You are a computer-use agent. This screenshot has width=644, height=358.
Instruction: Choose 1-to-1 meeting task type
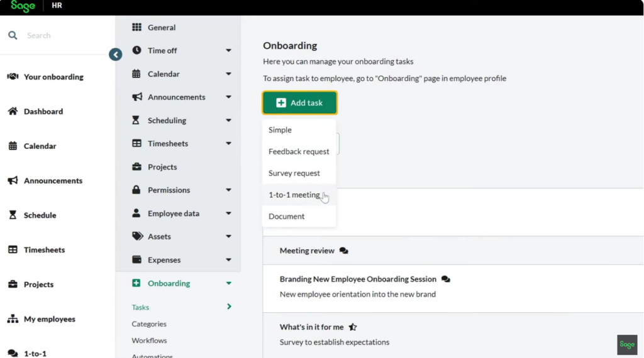(299, 195)
